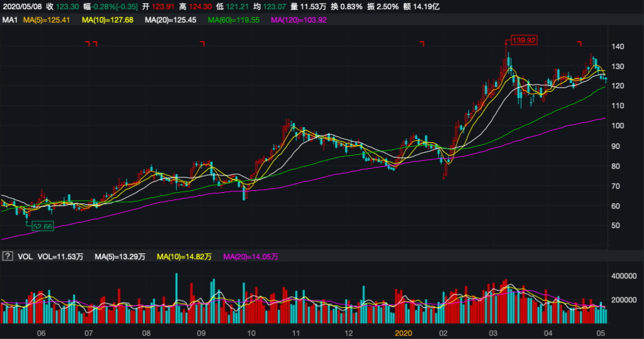Click the orange 2020 year label on axis
Image resolution: width=644 pixels, height=339 pixels.
pos(404,332)
